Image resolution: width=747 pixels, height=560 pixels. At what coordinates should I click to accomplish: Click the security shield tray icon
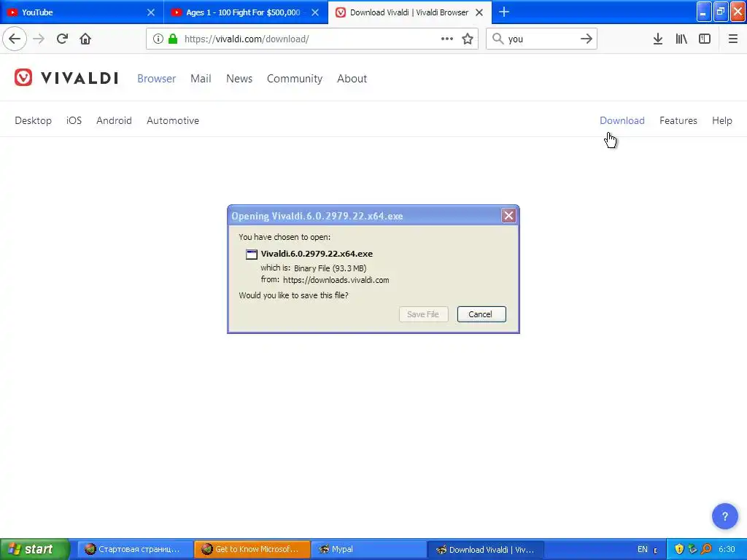pos(679,549)
